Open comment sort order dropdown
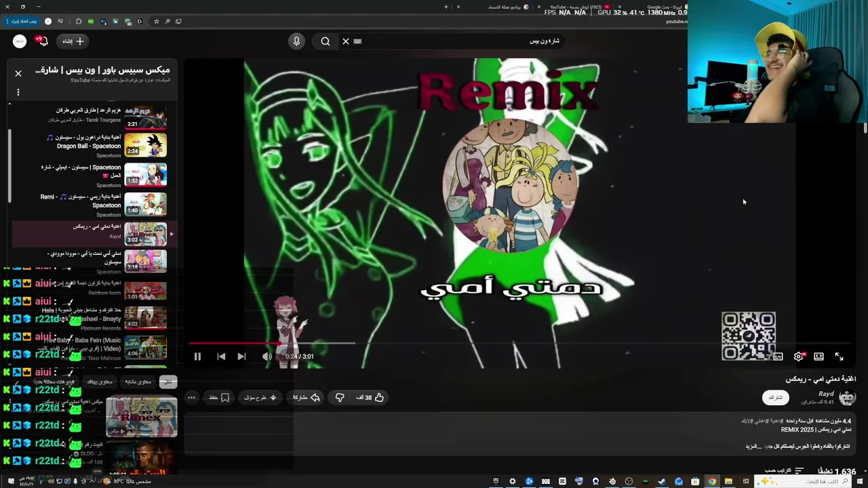 [785, 470]
